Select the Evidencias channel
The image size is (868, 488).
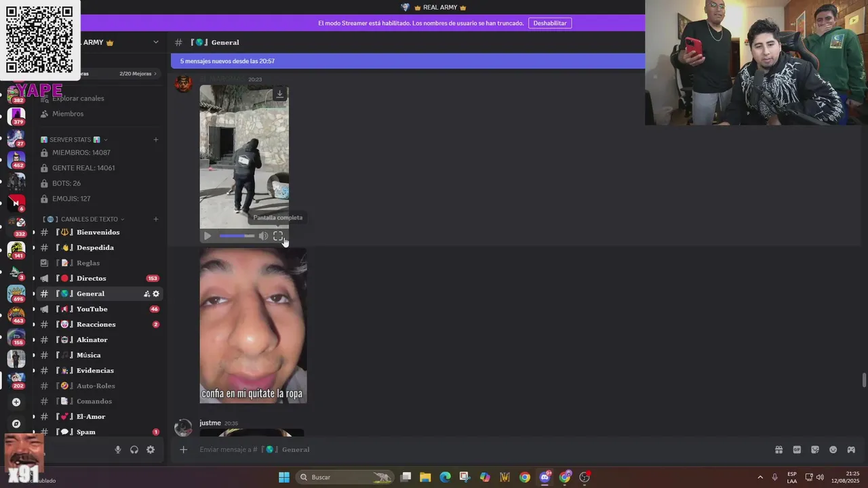click(x=99, y=371)
